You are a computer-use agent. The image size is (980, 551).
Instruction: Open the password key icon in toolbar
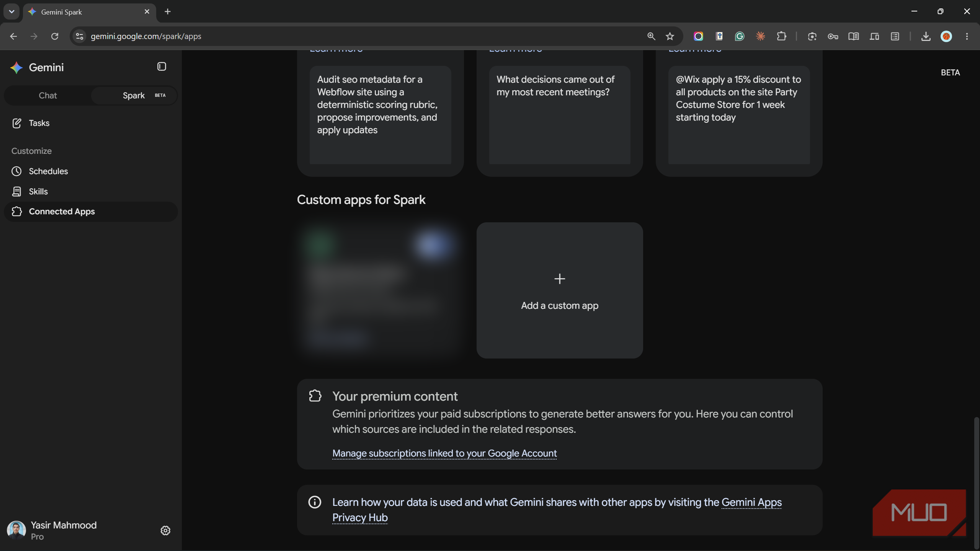[833, 36]
